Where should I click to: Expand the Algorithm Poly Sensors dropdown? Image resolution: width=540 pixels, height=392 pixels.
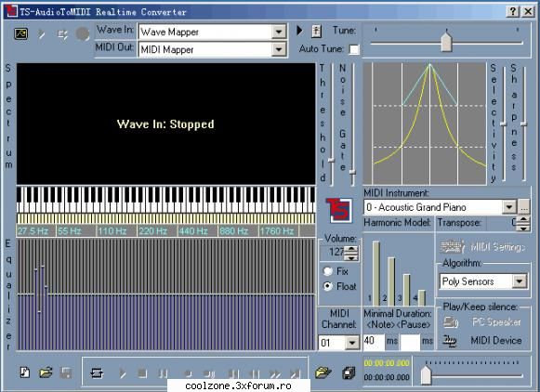tap(520, 281)
